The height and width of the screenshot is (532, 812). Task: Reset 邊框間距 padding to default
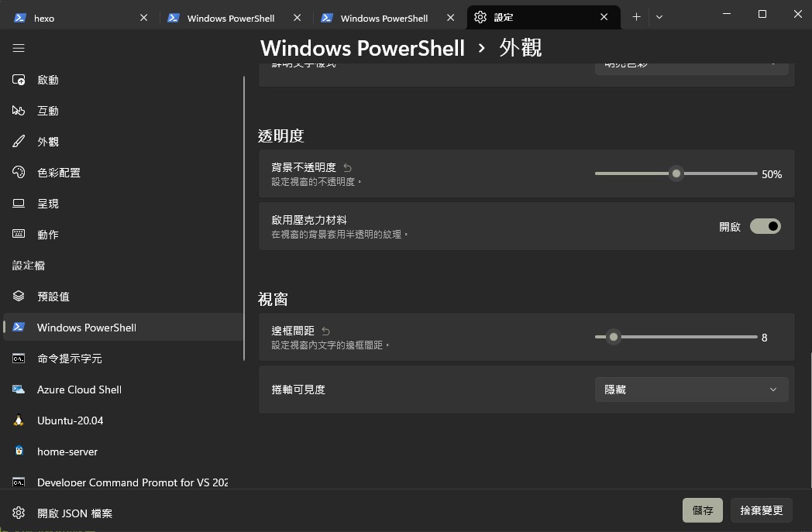coord(325,331)
